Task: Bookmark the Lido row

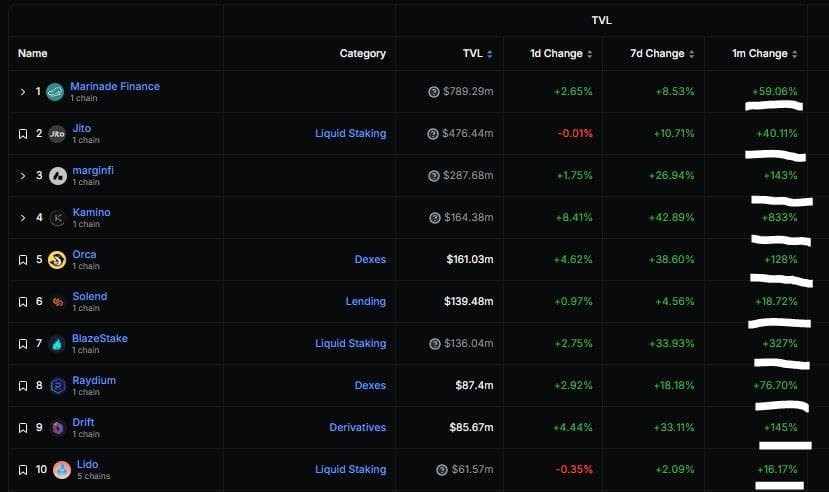Action: (x=23, y=470)
